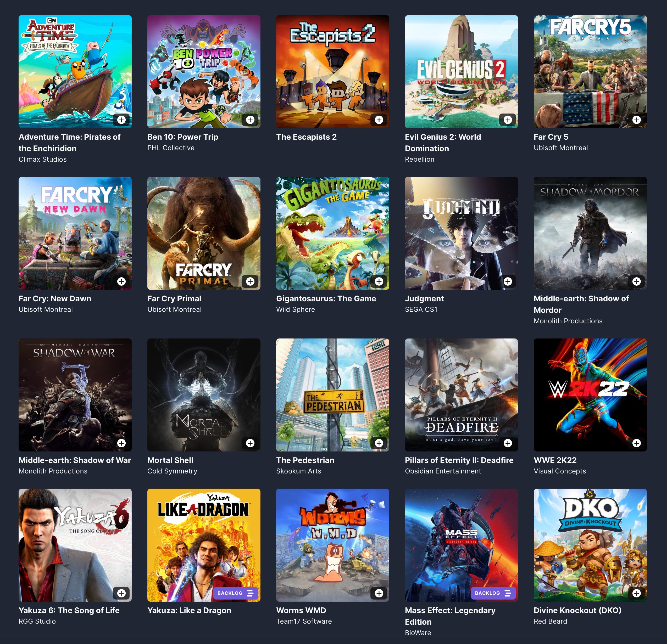This screenshot has width=667, height=644.
Task: Open the WWE 2K22 title link
Action: click(555, 460)
